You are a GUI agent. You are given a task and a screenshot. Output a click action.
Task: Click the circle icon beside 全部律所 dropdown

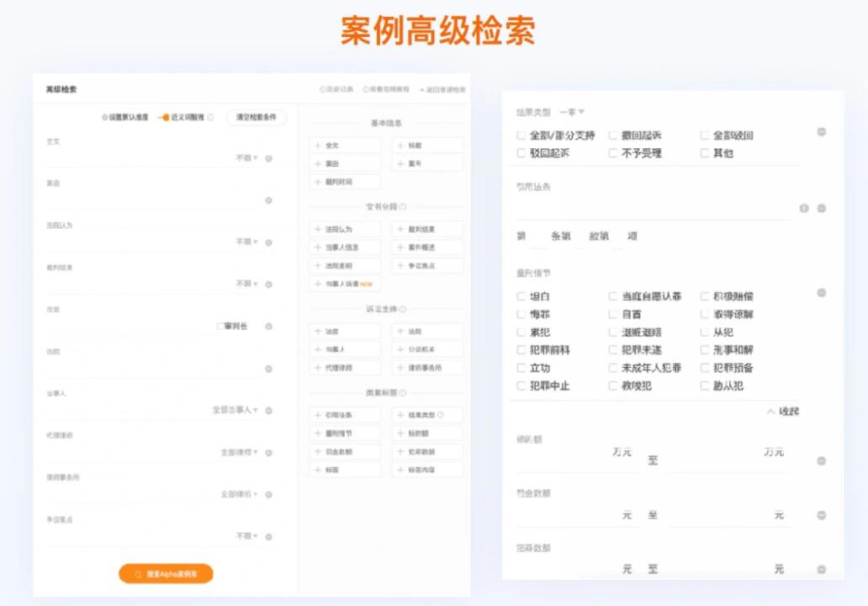(x=268, y=494)
